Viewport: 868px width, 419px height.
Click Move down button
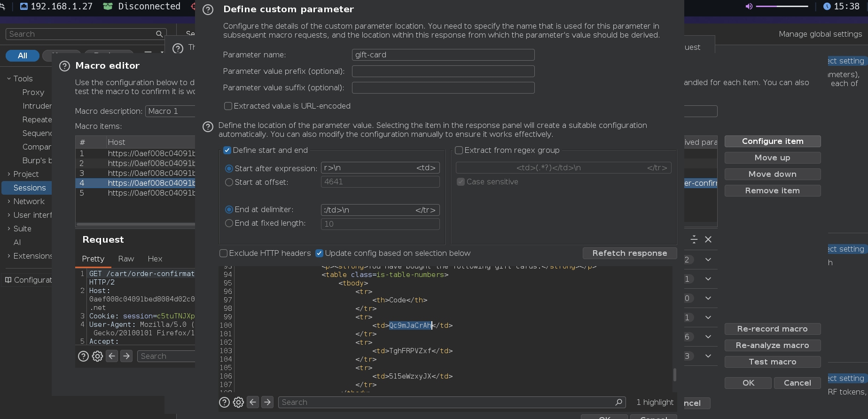pyautogui.click(x=773, y=174)
